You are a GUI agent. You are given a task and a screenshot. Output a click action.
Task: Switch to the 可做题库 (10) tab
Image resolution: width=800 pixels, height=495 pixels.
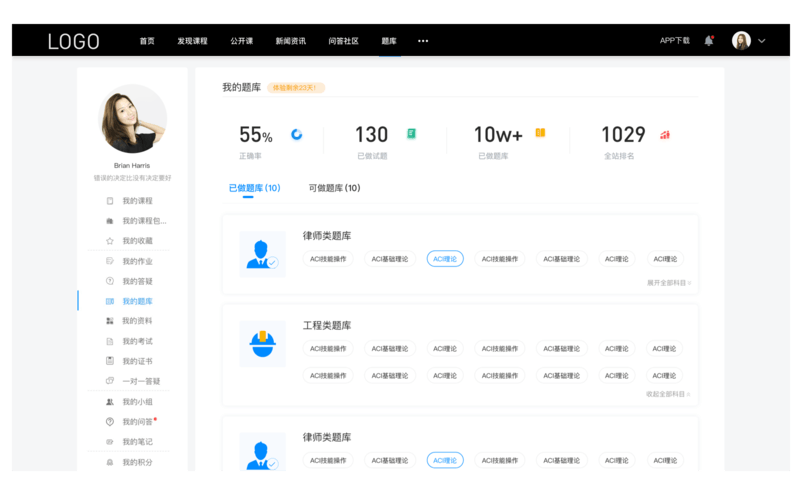[334, 188]
